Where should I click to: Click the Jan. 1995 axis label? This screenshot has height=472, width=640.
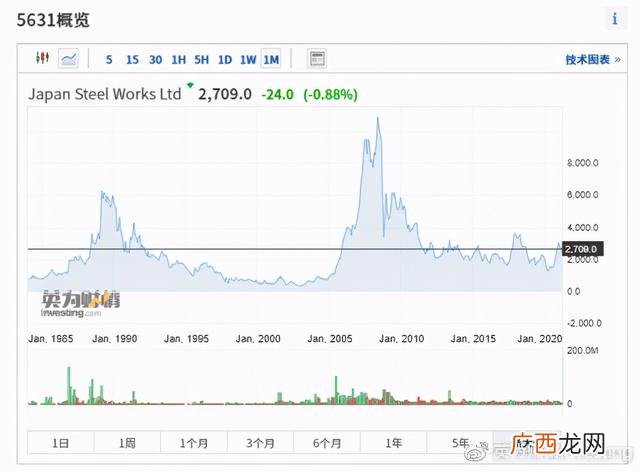click(186, 338)
